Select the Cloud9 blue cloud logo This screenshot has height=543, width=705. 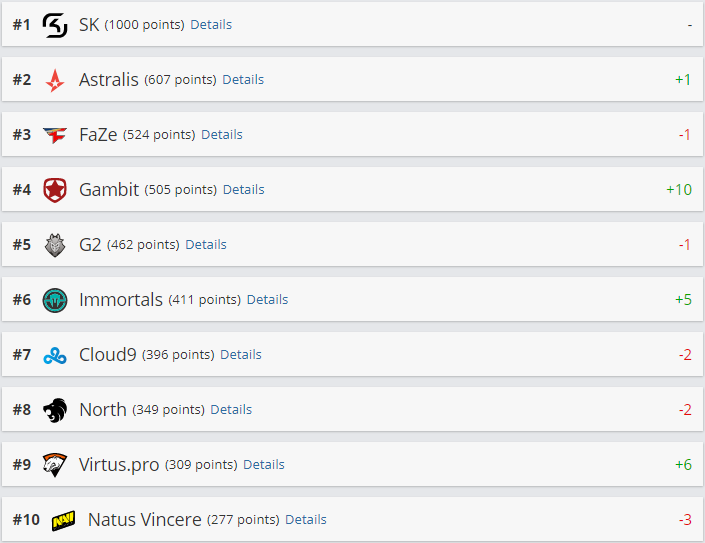click(55, 356)
